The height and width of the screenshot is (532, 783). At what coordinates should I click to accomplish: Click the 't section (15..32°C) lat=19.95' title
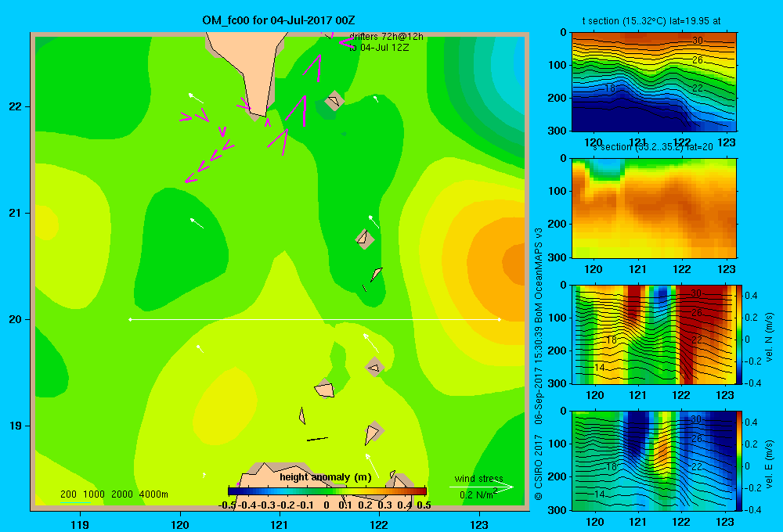(x=651, y=21)
